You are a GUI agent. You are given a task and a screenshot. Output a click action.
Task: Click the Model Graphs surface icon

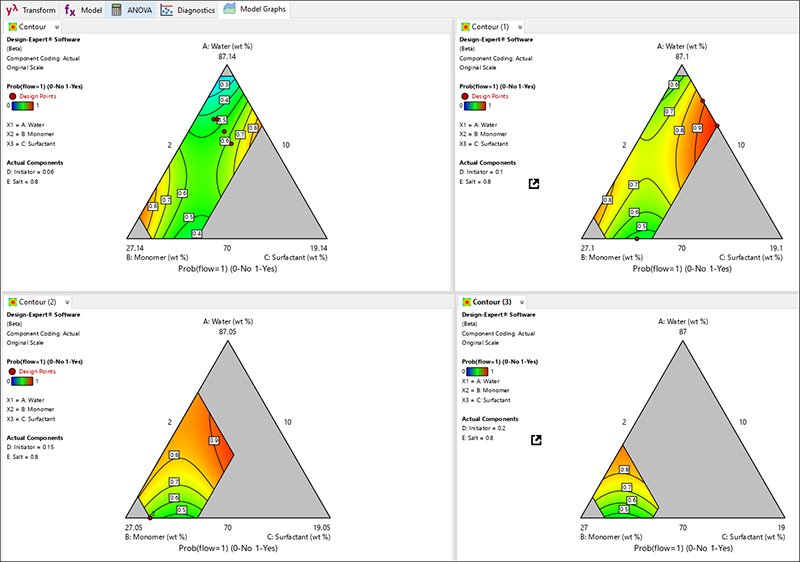(229, 9)
